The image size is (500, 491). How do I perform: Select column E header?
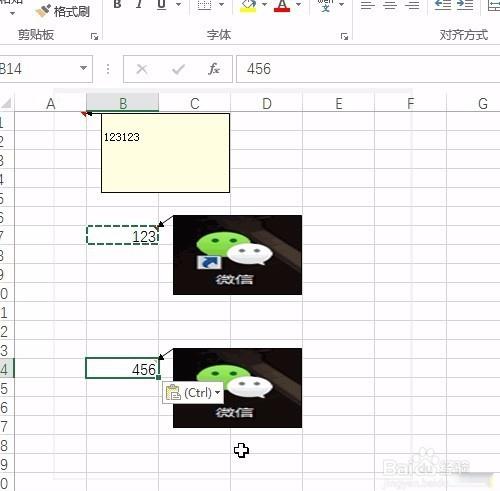339,104
